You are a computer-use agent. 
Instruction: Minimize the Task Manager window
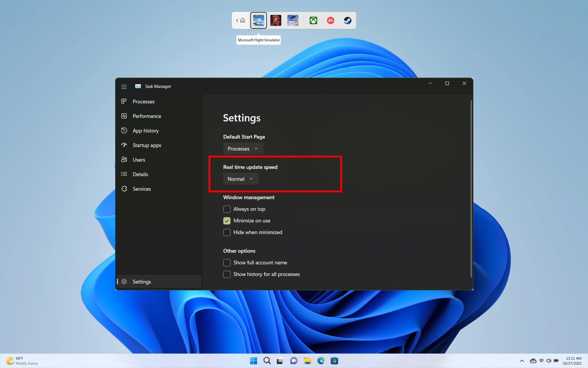(x=430, y=83)
